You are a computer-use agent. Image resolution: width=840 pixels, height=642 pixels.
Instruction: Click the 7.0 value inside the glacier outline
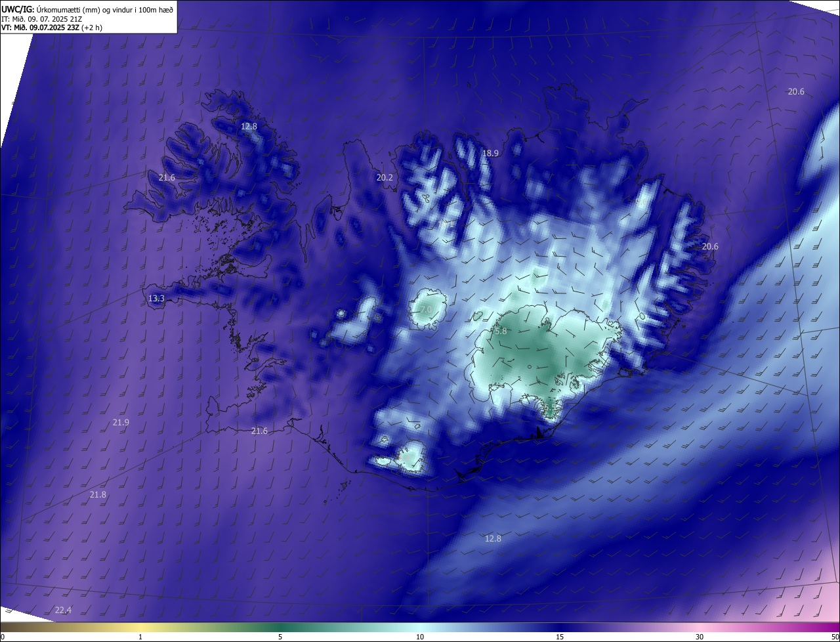[x=427, y=309]
